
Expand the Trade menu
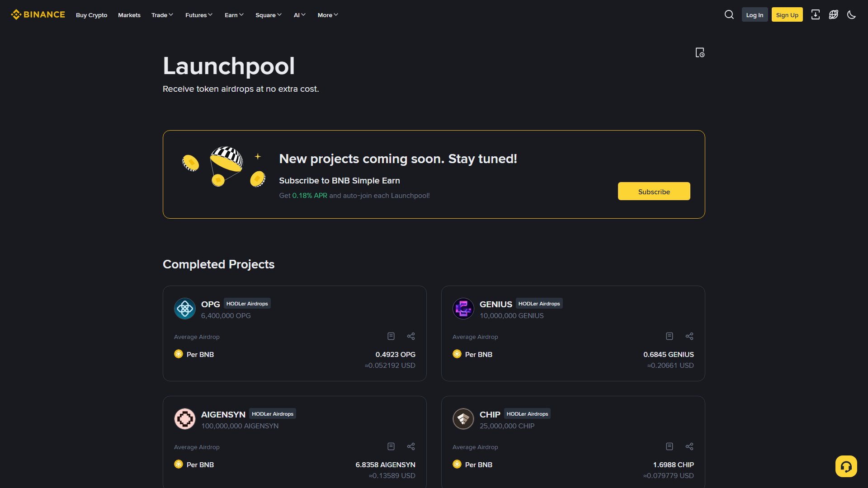coord(162,15)
